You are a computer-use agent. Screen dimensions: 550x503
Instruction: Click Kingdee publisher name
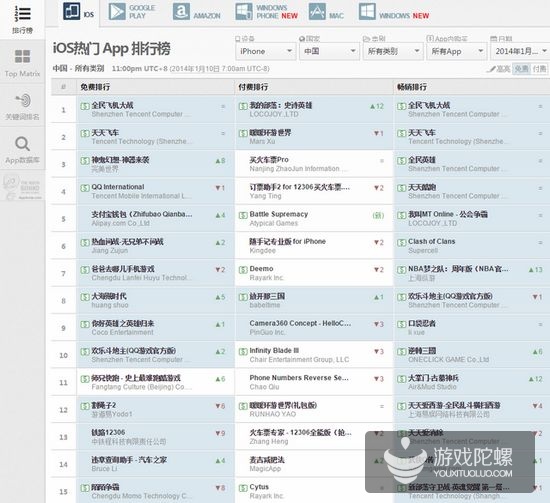tap(262, 250)
